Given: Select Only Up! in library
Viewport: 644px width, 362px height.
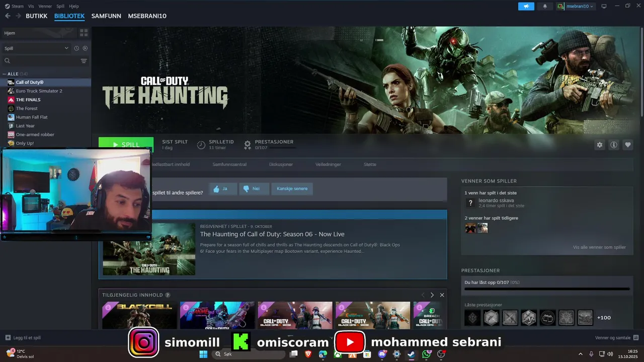Looking at the screenshot, I should point(45,143).
